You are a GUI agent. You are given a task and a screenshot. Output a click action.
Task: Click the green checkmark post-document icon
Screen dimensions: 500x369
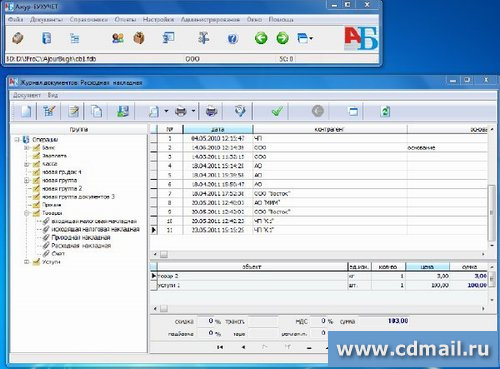point(277,111)
